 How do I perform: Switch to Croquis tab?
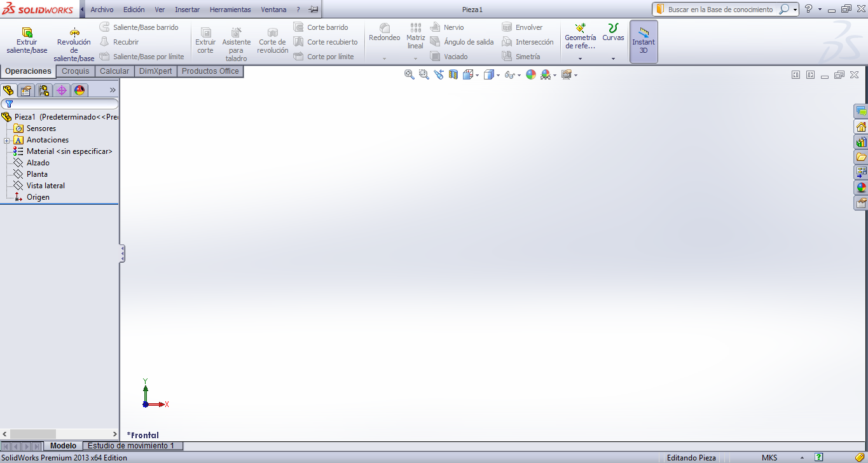point(75,71)
